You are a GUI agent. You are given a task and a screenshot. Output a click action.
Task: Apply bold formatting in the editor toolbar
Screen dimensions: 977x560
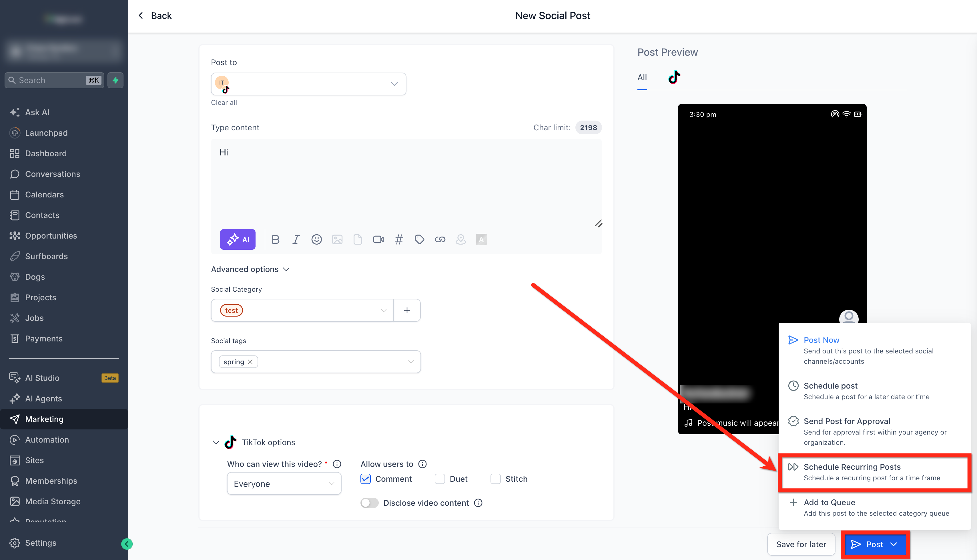[276, 240]
